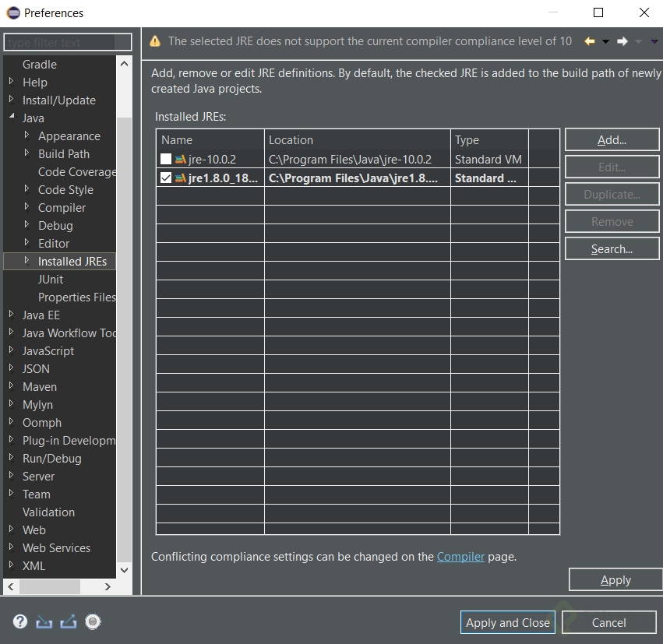Maximize the Preferences window
This screenshot has height=644, width=663.
tap(598, 12)
